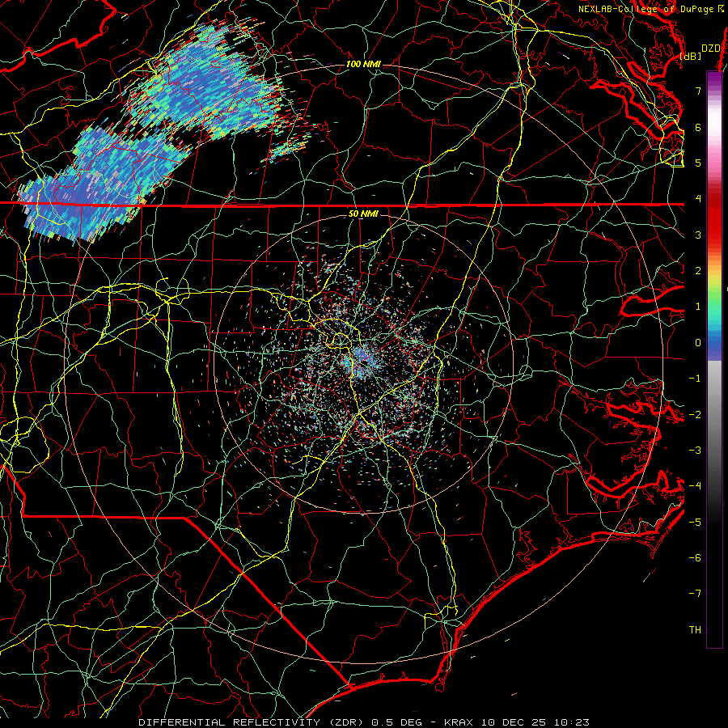Click the -7 scale value
The image size is (728, 728).
coord(695,594)
